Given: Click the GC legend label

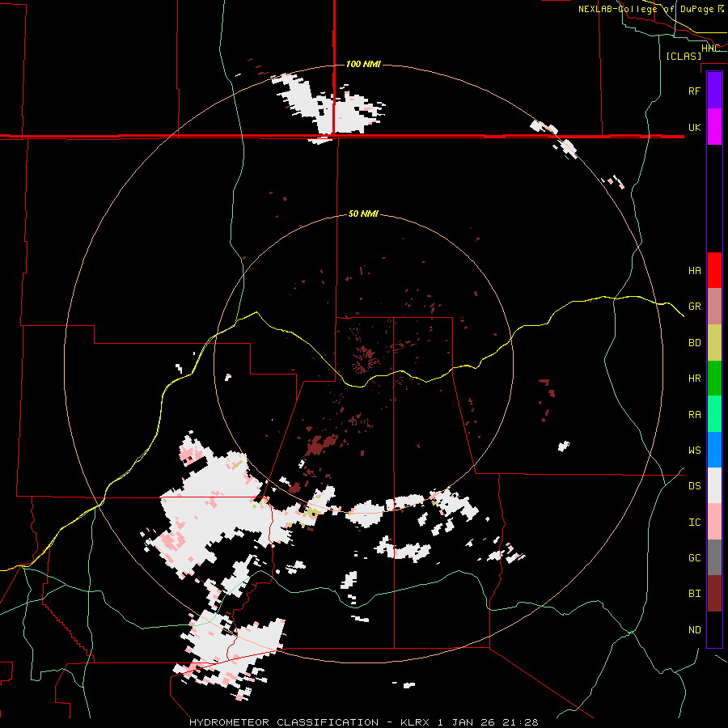Looking at the screenshot, I should pos(694,558).
